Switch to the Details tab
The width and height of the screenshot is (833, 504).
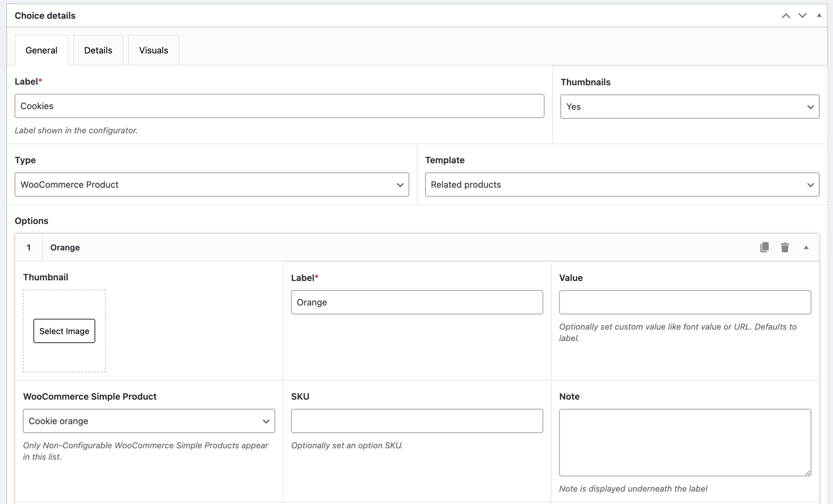point(98,50)
